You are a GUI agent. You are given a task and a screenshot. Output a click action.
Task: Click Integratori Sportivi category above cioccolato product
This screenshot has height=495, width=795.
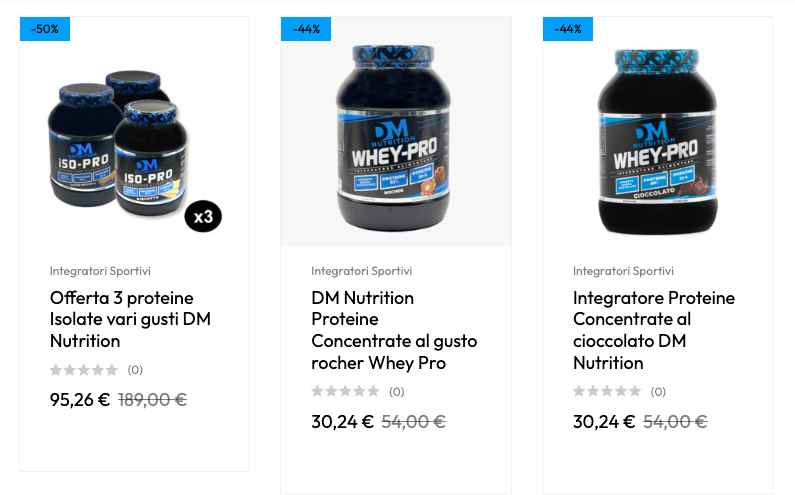[623, 271]
